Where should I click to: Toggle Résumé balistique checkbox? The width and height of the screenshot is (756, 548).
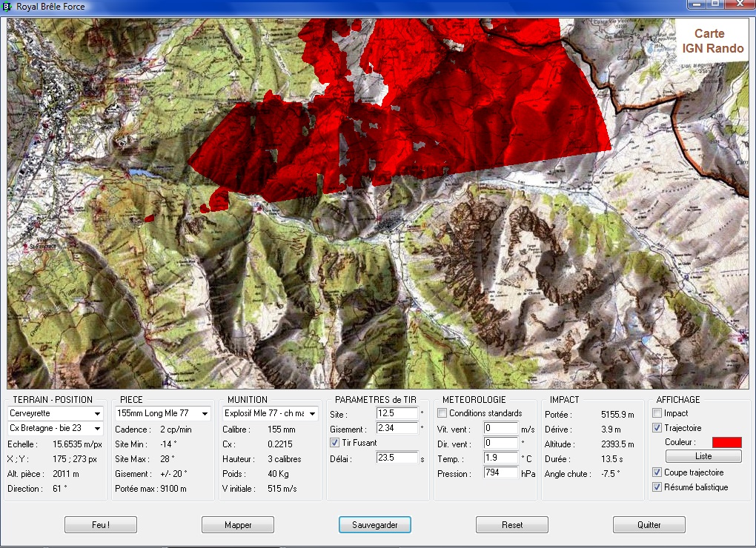point(657,487)
